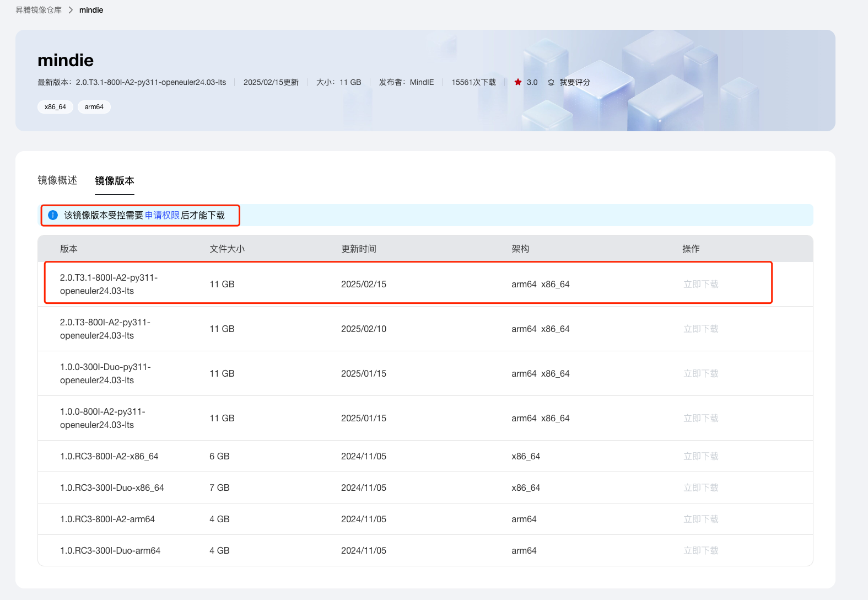
Task: Click the red star rating icon
Action: (x=518, y=82)
